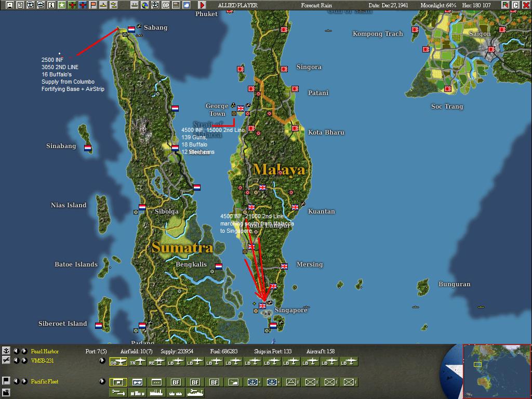This screenshot has height=399, width=532.
Task: Click the red arrow end turn button
Action: (202, 5)
